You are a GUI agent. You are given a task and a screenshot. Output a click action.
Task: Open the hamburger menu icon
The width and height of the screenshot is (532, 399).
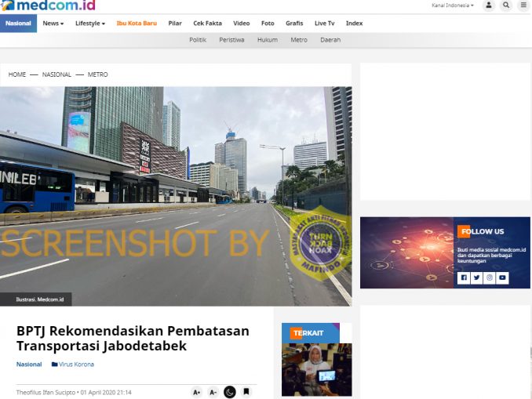(x=523, y=5)
